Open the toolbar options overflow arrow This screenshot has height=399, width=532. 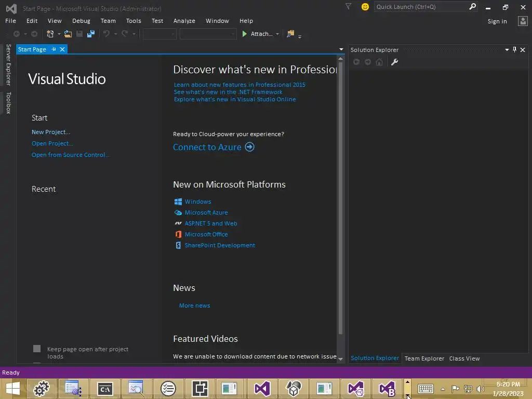point(300,36)
